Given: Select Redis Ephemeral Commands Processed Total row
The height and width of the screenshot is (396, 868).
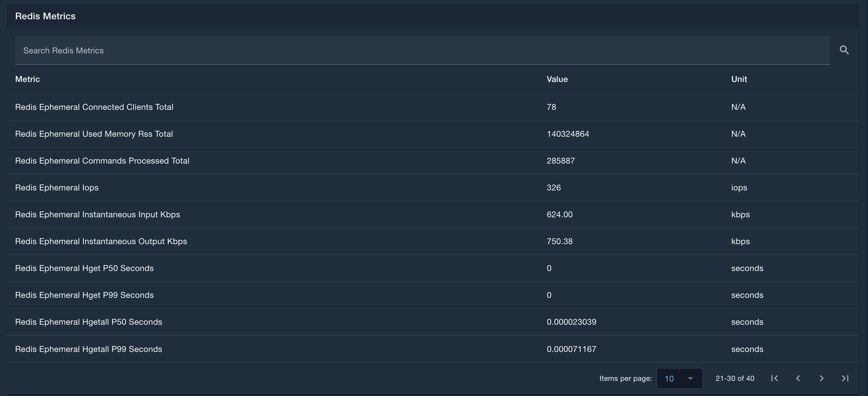Looking at the screenshot, I should [433, 161].
